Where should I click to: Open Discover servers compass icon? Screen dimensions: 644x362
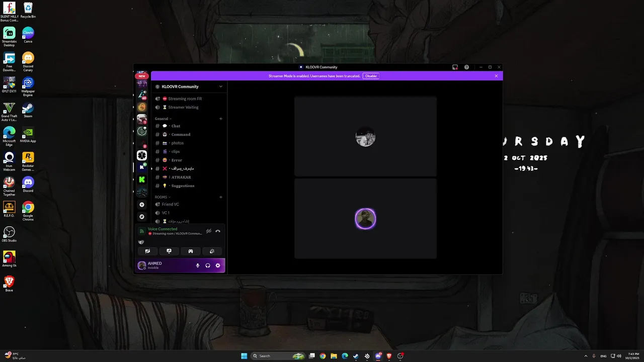pyautogui.click(x=142, y=217)
